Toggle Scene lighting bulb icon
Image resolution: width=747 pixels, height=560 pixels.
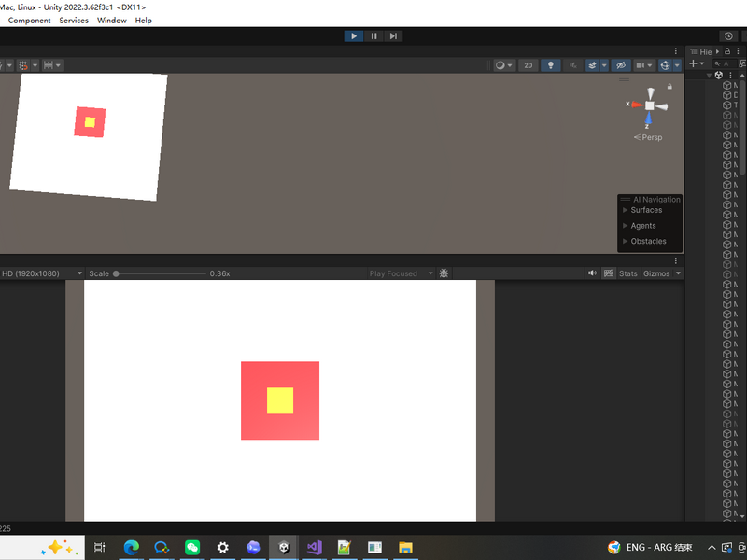tap(551, 65)
